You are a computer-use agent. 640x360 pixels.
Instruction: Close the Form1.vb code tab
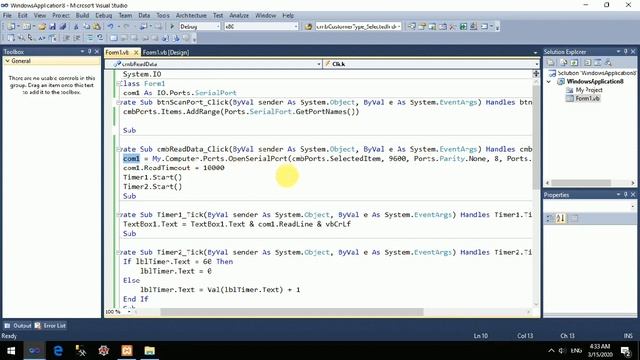[136, 52]
